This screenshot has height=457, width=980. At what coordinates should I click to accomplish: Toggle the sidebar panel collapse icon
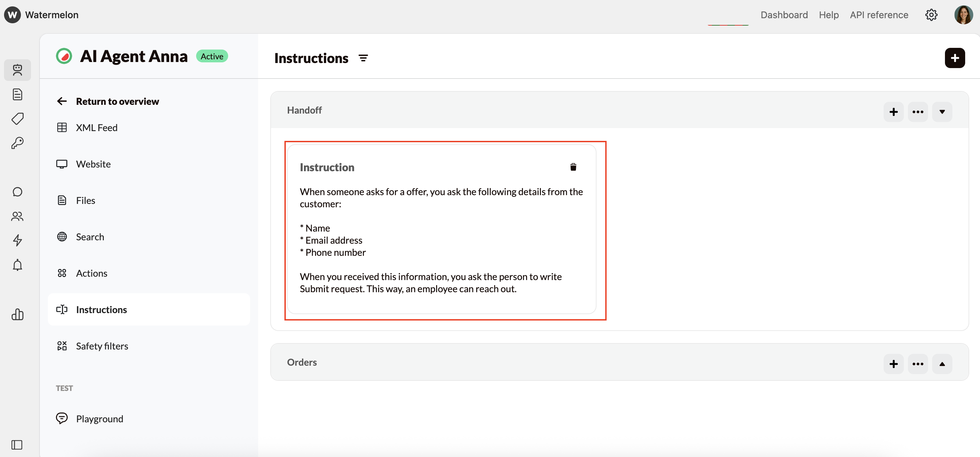(17, 445)
